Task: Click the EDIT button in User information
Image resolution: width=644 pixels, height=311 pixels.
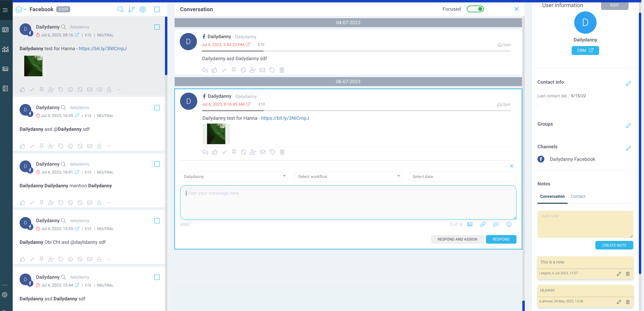Action: pyautogui.click(x=614, y=5)
